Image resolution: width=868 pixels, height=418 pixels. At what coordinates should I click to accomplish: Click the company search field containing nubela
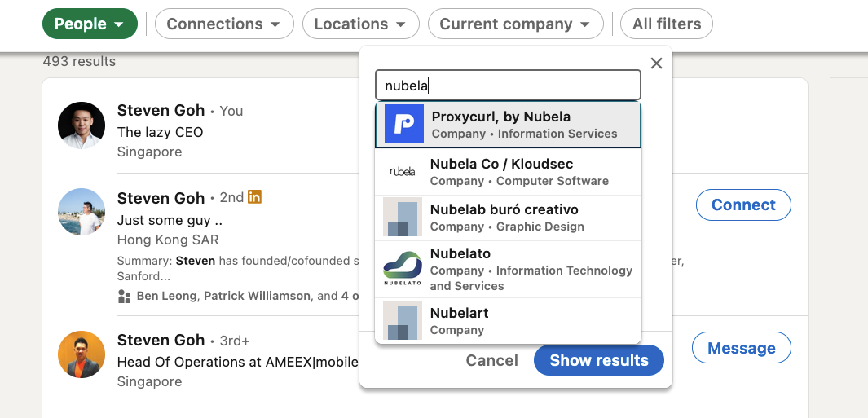(x=508, y=86)
